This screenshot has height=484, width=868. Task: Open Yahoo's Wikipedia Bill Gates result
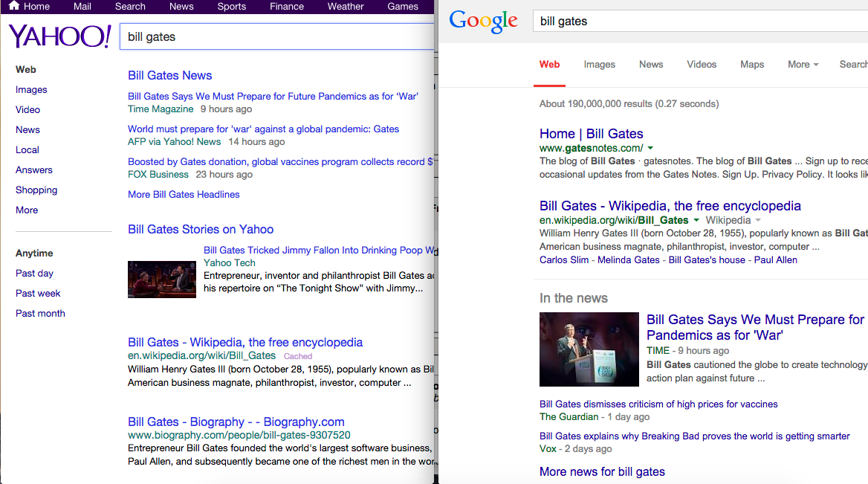coord(245,342)
